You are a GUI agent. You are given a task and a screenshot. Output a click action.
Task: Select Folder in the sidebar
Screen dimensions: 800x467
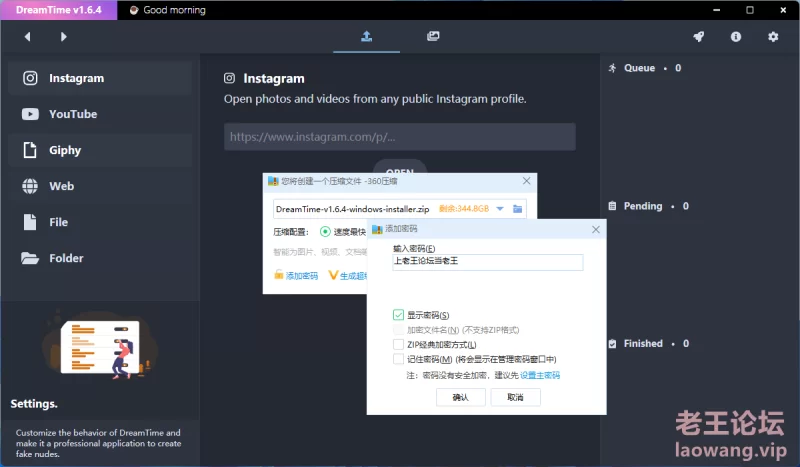point(100,258)
